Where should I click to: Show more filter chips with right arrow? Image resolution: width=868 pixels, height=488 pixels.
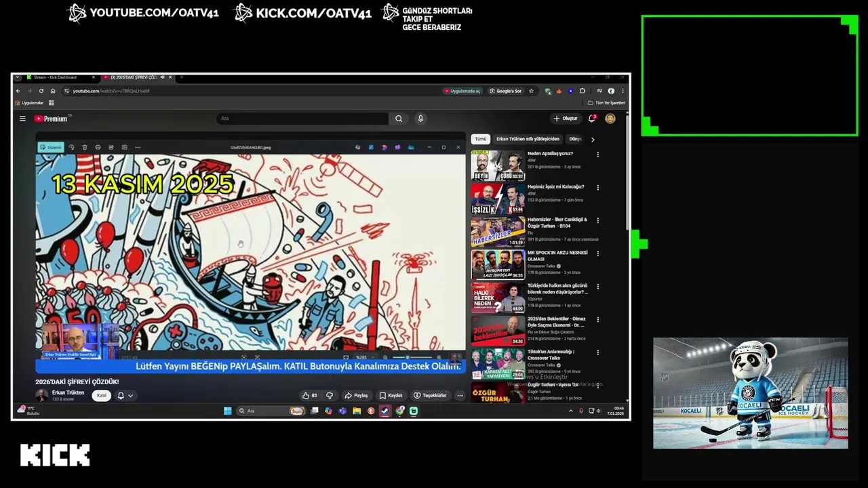593,140
